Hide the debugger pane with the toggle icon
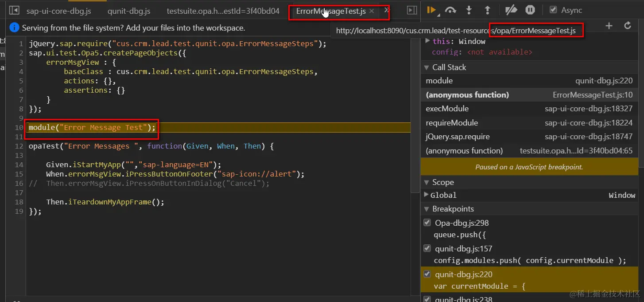644x302 pixels. (412, 10)
